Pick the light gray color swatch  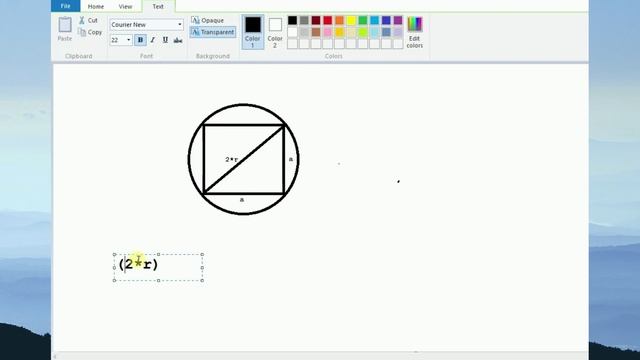click(304, 32)
